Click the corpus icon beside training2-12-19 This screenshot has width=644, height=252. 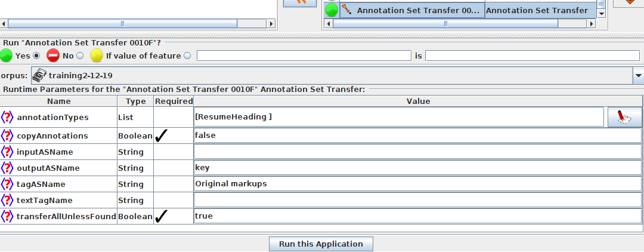pyautogui.click(x=39, y=75)
